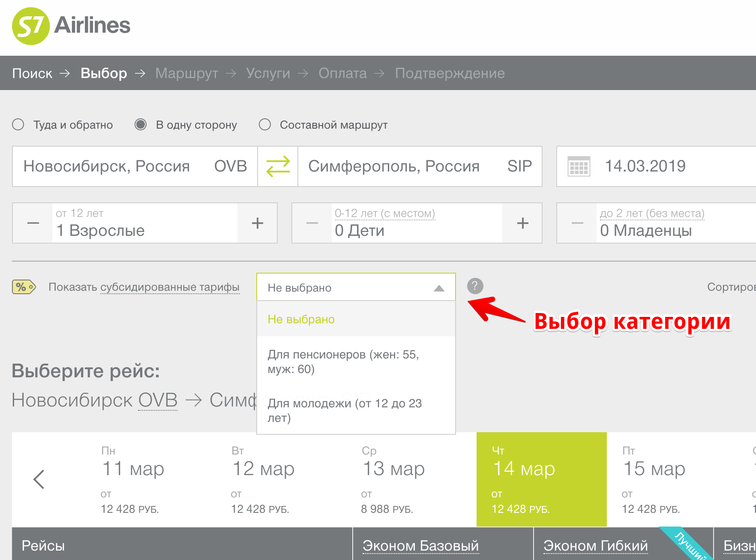The height and width of the screenshot is (560, 756).
Task: Click the subsidized fares percent tag icon
Action: click(24, 287)
